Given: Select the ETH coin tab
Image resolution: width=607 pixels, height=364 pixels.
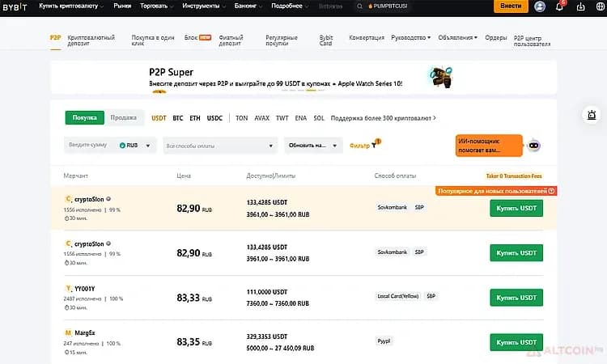Looking at the screenshot, I should pyautogui.click(x=195, y=118).
